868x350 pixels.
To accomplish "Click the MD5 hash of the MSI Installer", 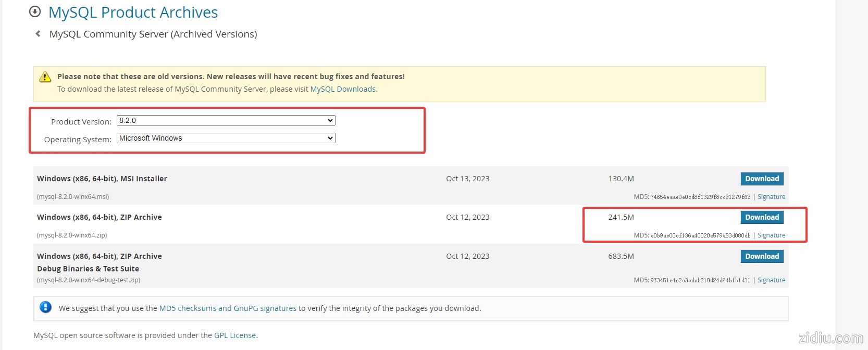I will (700, 197).
